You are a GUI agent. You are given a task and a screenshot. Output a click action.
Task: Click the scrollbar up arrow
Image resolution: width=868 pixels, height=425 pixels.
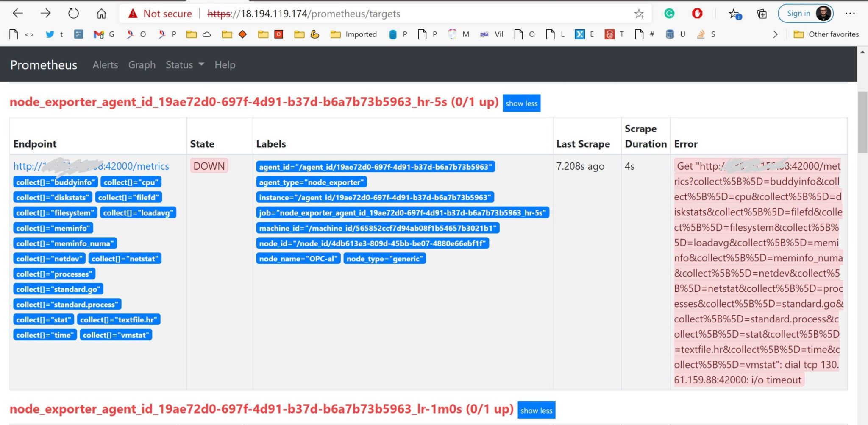coord(862,52)
